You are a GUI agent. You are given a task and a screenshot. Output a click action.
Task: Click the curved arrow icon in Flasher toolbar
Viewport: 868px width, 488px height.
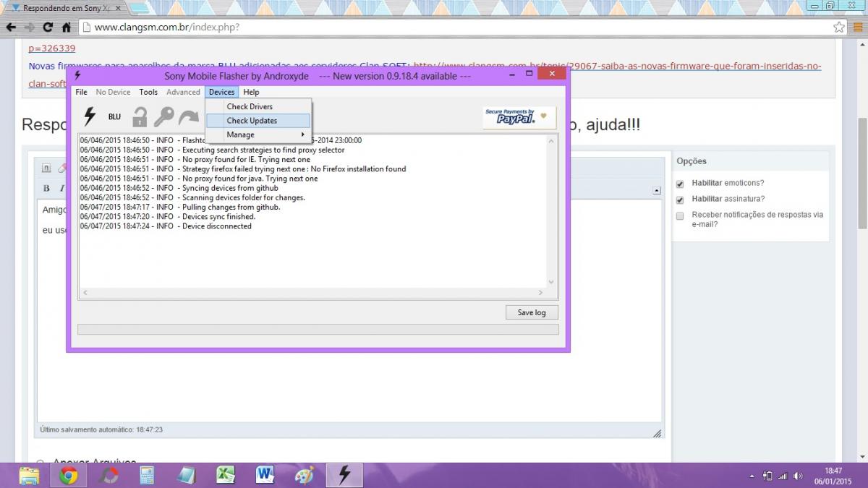[189, 117]
